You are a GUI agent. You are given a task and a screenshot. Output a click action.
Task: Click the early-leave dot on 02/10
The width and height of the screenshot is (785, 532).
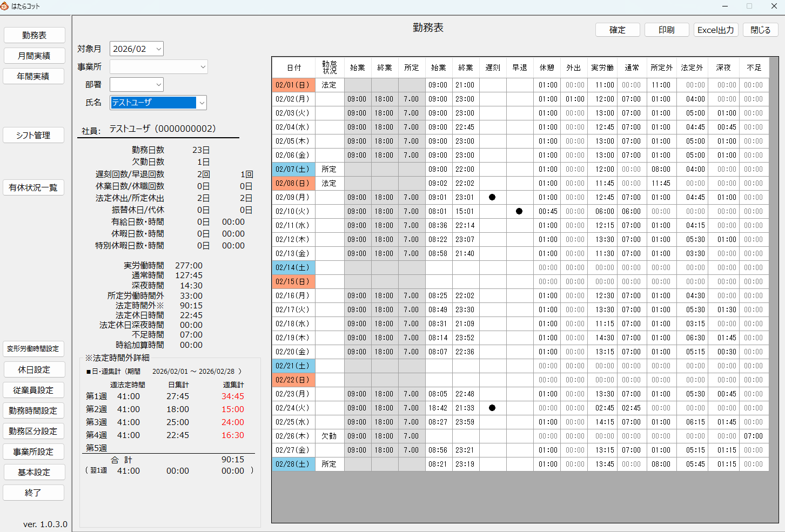pyautogui.click(x=519, y=211)
